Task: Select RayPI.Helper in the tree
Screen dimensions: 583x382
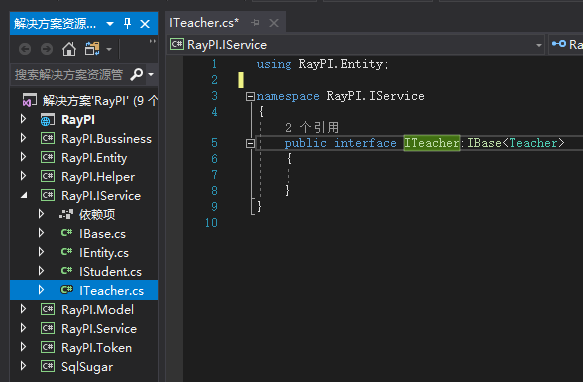Action: (x=98, y=177)
